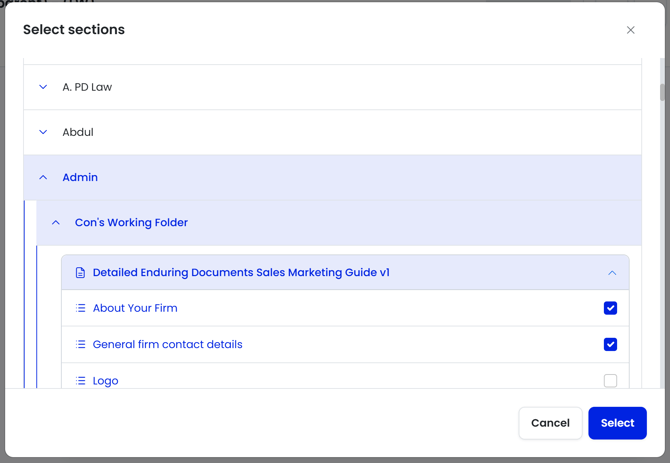Click the A. PD Law folder label
The image size is (670, 463).
point(87,87)
